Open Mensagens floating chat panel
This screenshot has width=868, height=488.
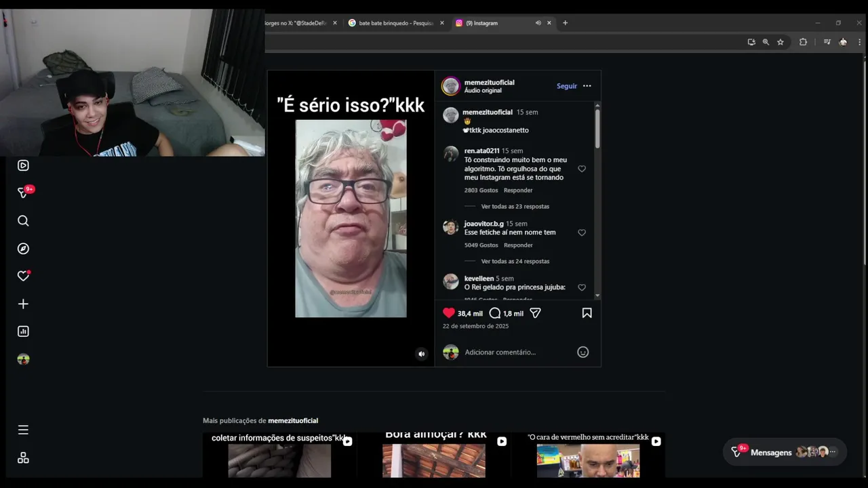click(785, 452)
